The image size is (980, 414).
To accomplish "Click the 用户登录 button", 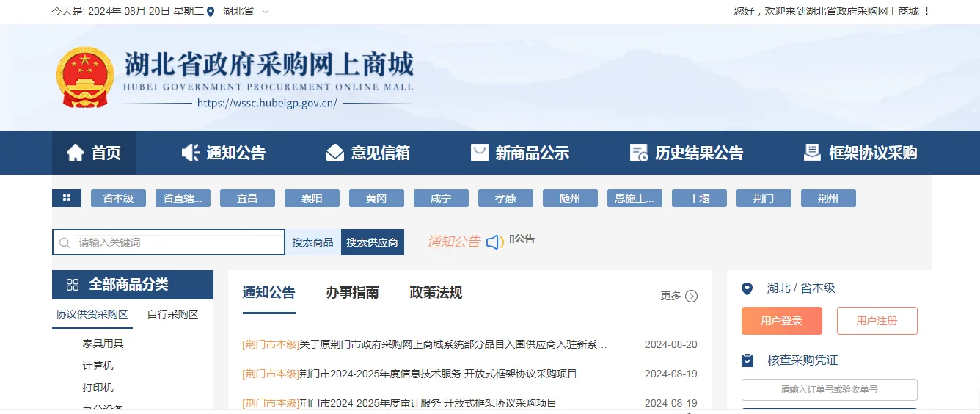I will [x=782, y=321].
